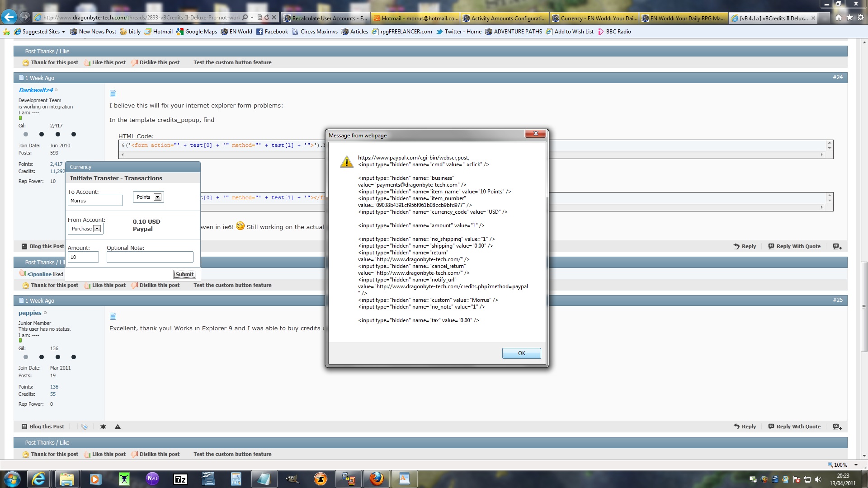Open the Darkwaltz4 username link
The height and width of the screenshot is (488, 868).
tap(36, 90)
